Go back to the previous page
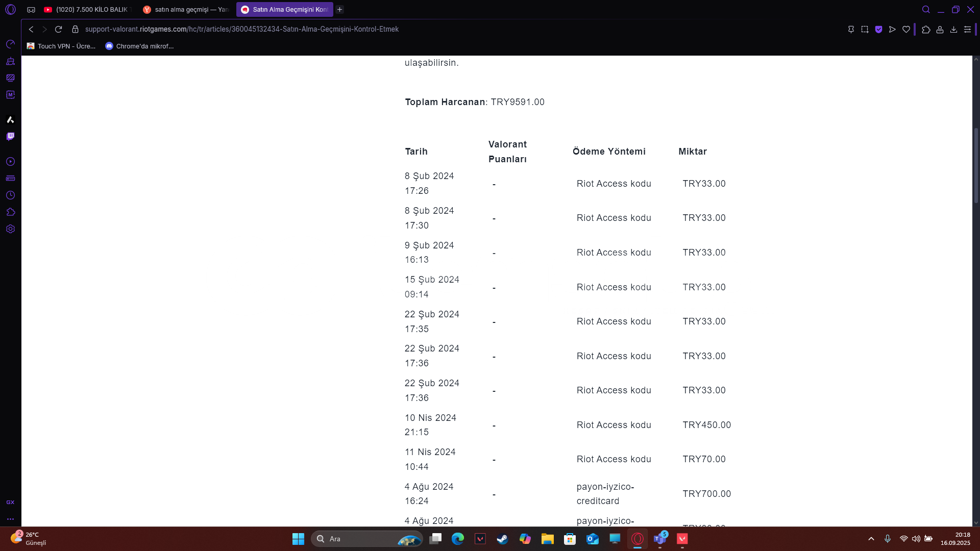 click(31, 30)
